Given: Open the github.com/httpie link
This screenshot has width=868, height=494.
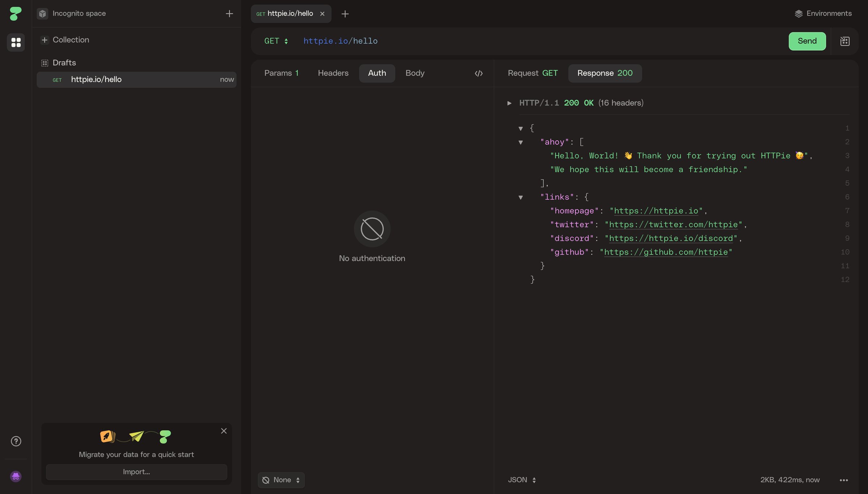Looking at the screenshot, I should coord(666,252).
